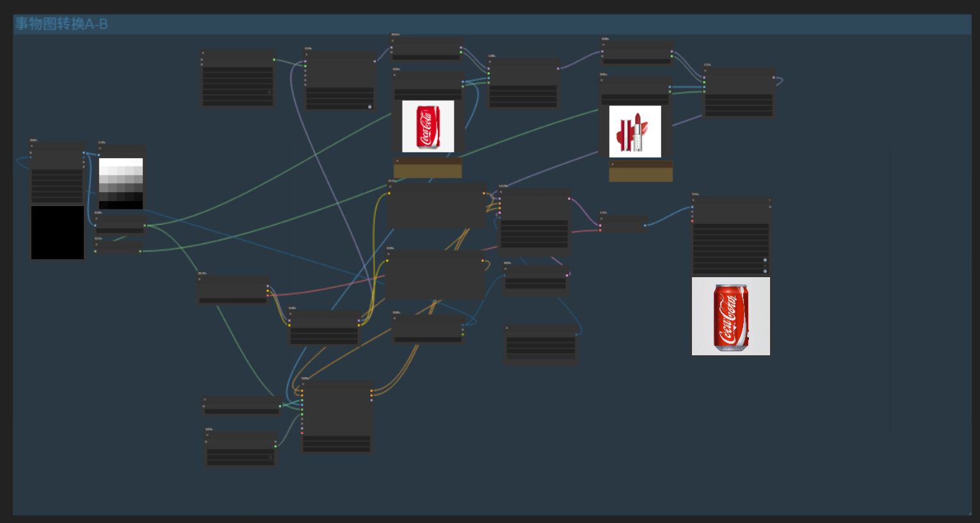Viewport: 980px width, 523px height.
Task: Click the solid black preview image
Action: click(58, 232)
